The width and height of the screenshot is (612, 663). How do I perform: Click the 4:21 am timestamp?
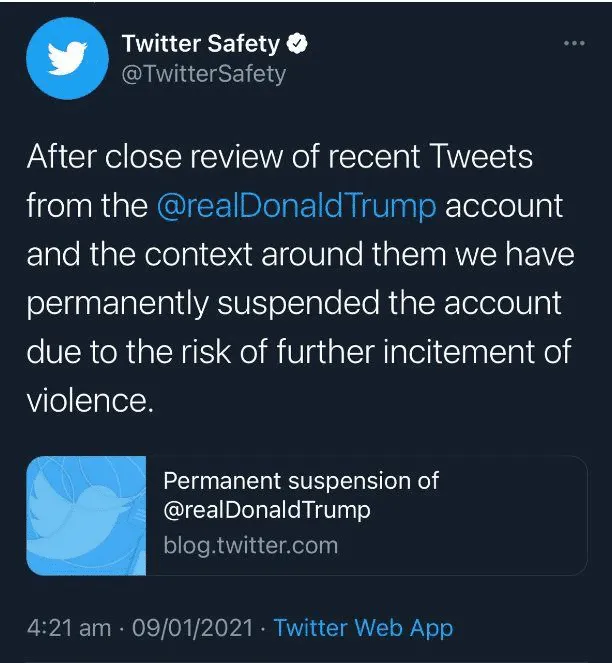click(68, 628)
